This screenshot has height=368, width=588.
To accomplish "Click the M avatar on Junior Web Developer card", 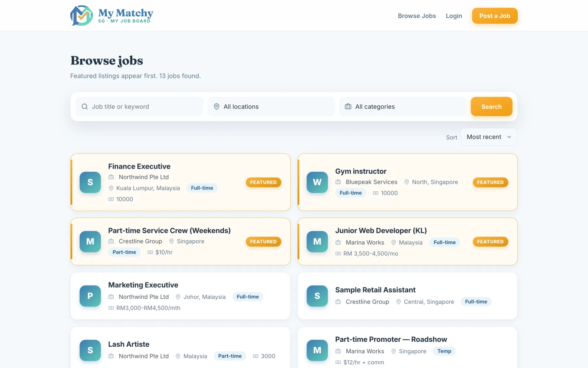I will tap(317, 241).
